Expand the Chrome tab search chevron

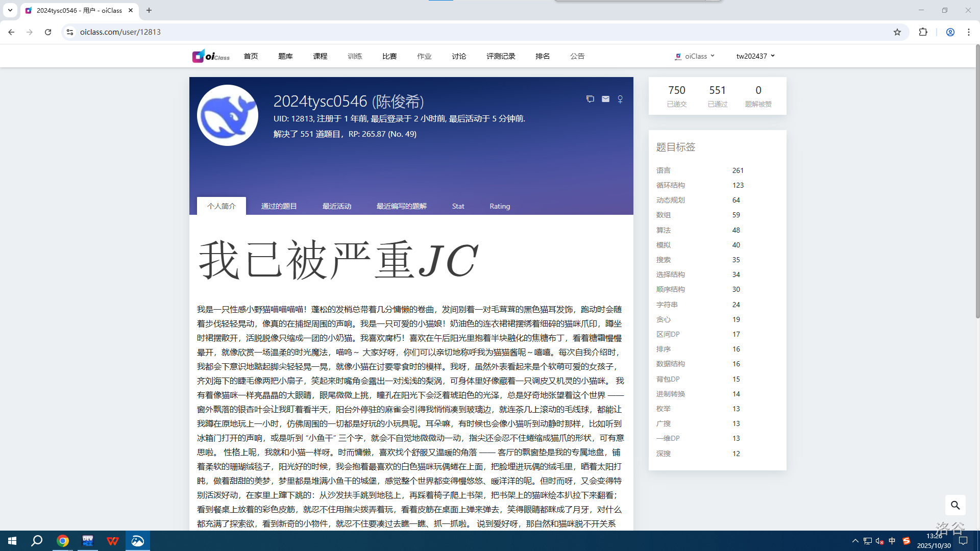pos(10,10)
